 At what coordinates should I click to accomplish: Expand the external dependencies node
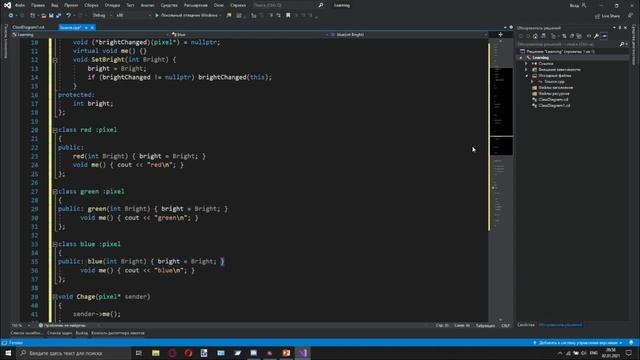point(526,70)
